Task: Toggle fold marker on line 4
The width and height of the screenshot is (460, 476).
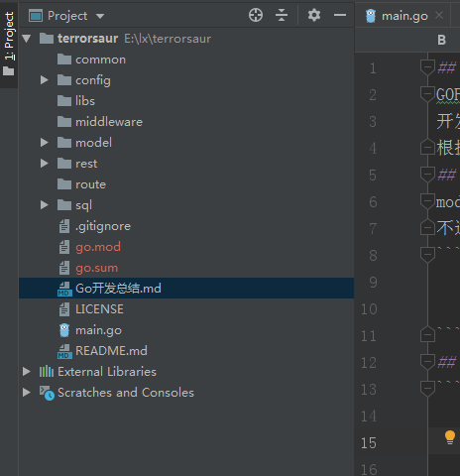Action: click(427, 147)
